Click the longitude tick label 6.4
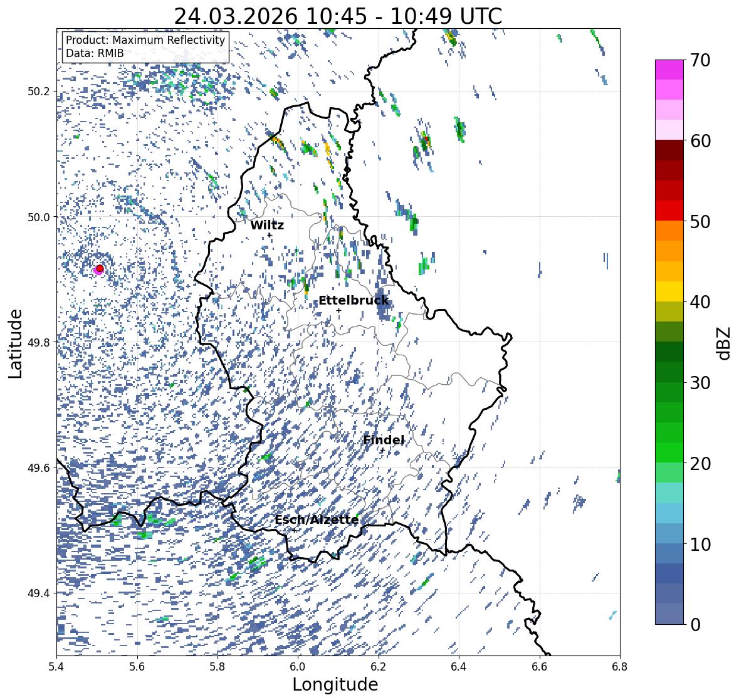This screenshot has height=700, width=739. tap(459, 666)
